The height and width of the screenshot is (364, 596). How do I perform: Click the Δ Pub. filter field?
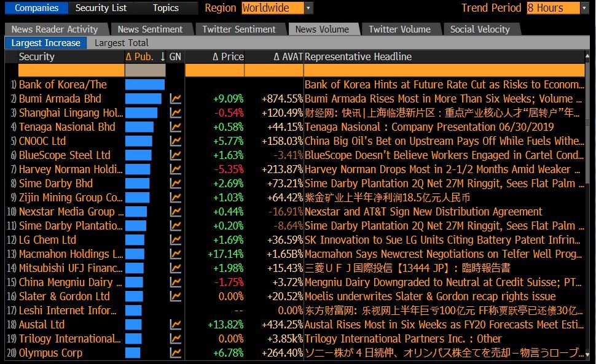145,70
